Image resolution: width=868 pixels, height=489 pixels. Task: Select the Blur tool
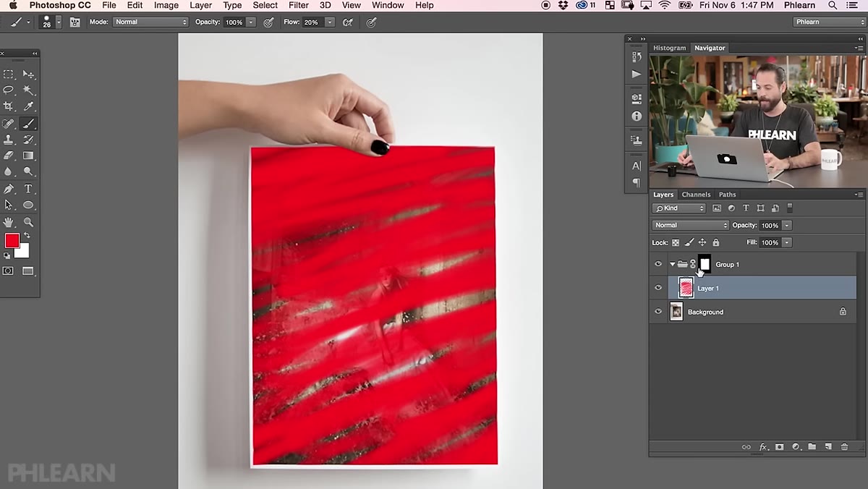tap(9, 171)
